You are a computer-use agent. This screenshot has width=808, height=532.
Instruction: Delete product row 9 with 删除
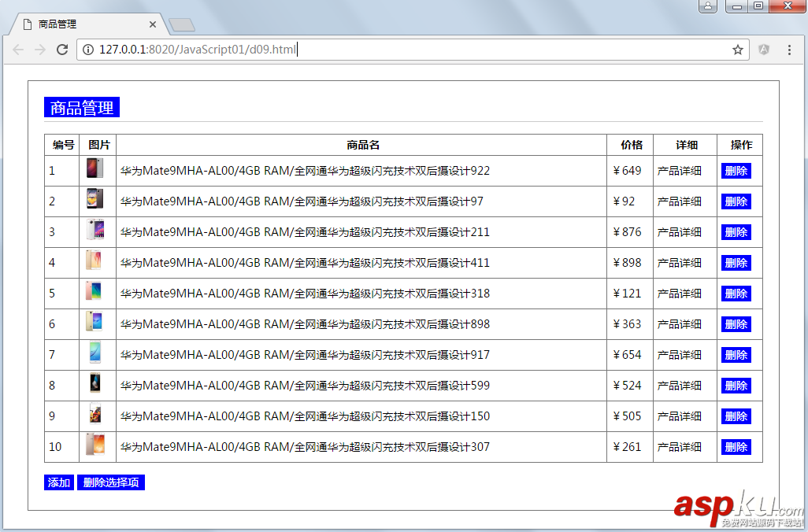[x=736, y=416]
